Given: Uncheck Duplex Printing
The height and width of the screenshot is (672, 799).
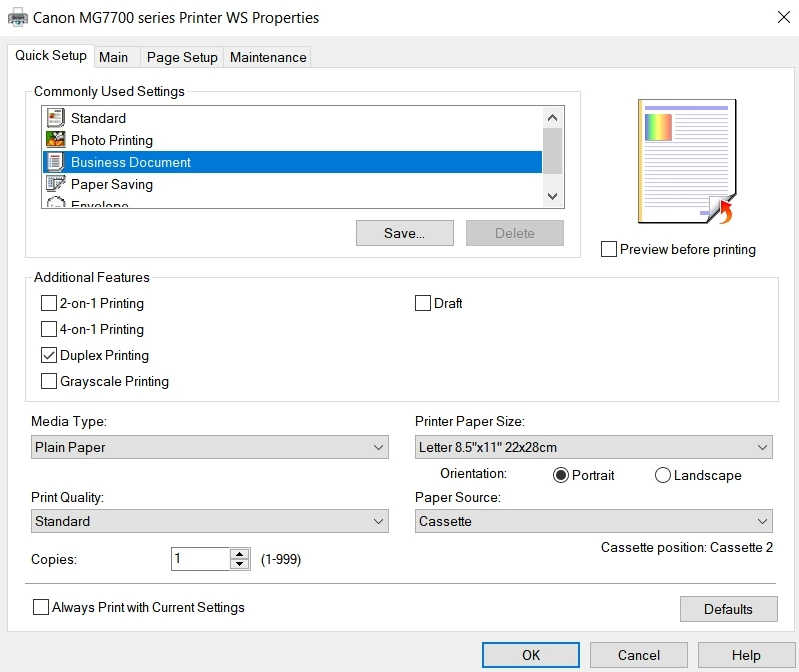Looking at the screenshot, I should coord(49,355).
